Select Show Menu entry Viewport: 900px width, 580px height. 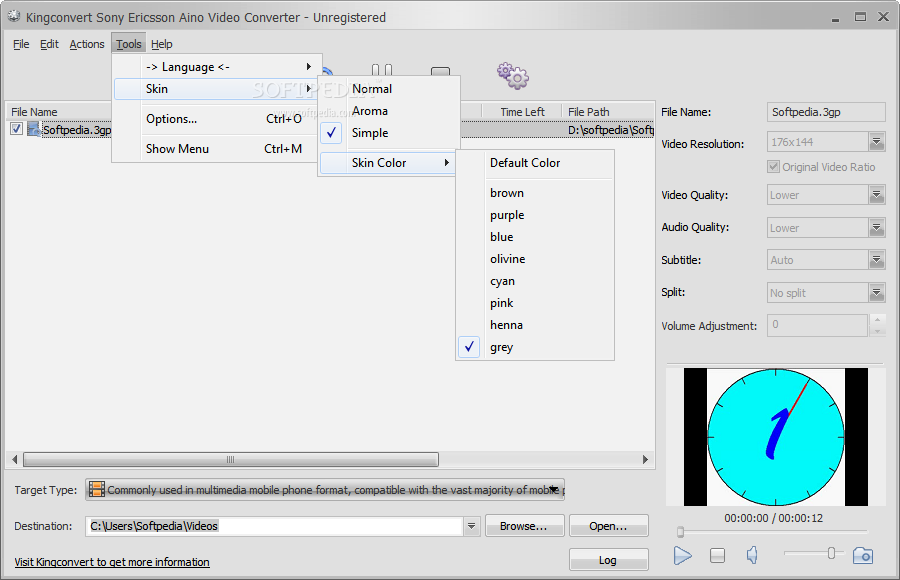[x=217, y=149]
